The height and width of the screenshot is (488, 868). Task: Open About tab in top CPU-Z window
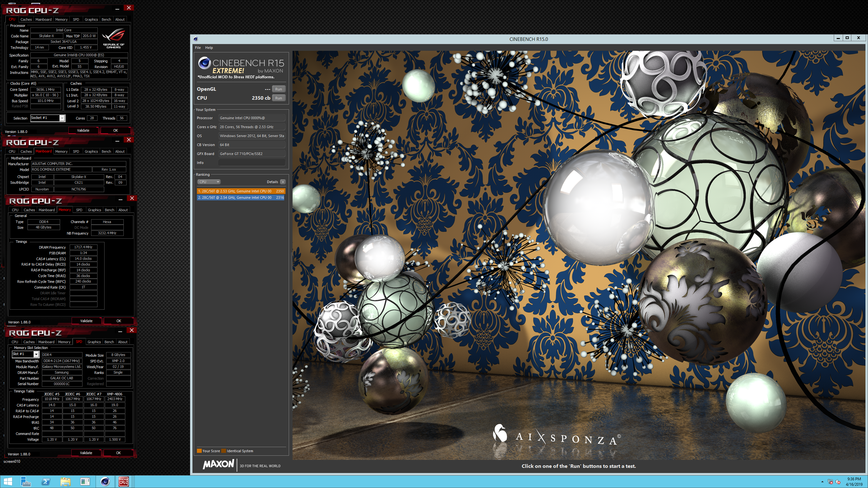click(120, 19)
